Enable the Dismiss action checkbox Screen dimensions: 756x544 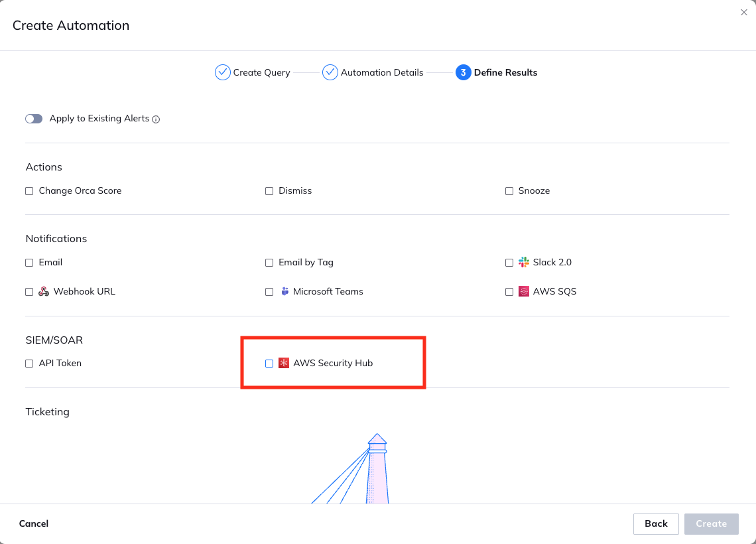pos(269,191)
